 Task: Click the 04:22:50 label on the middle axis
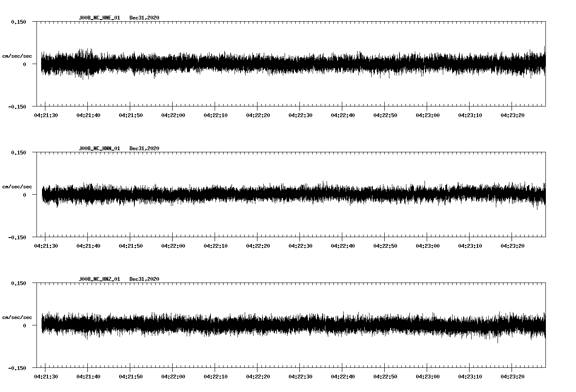click(386, 245)
